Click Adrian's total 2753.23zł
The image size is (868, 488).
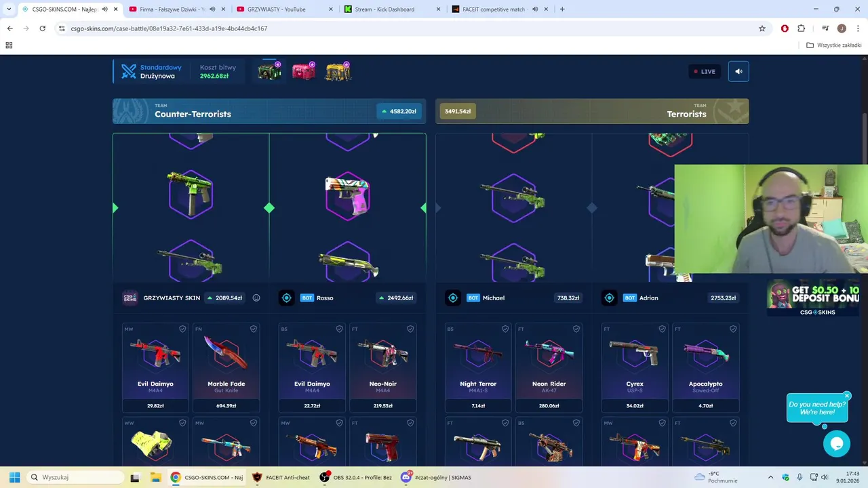[x=723, y=298]
